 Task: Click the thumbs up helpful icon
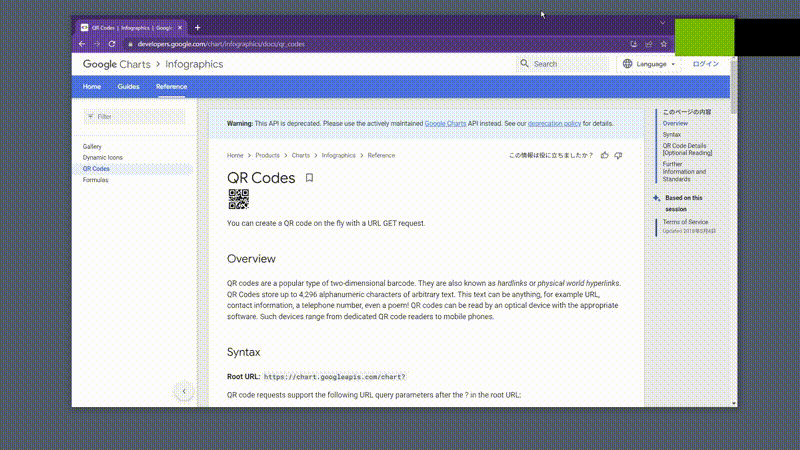tap(605, 155)
